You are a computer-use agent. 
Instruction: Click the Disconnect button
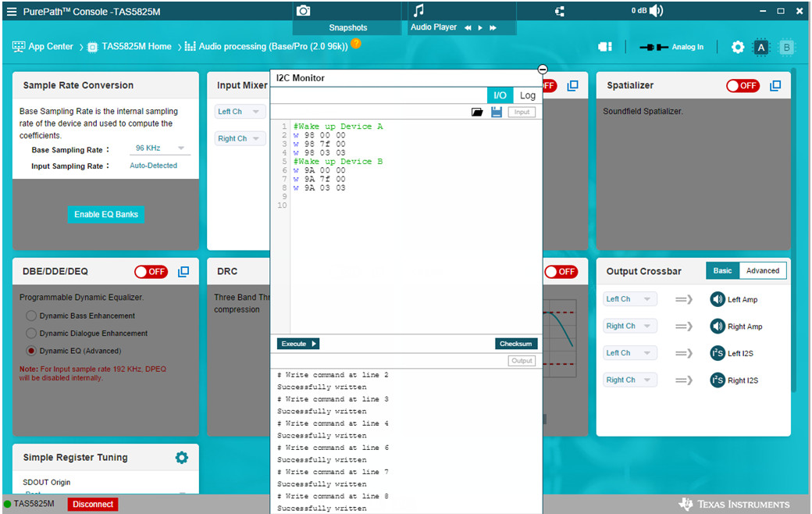click(x=93, y=504)
